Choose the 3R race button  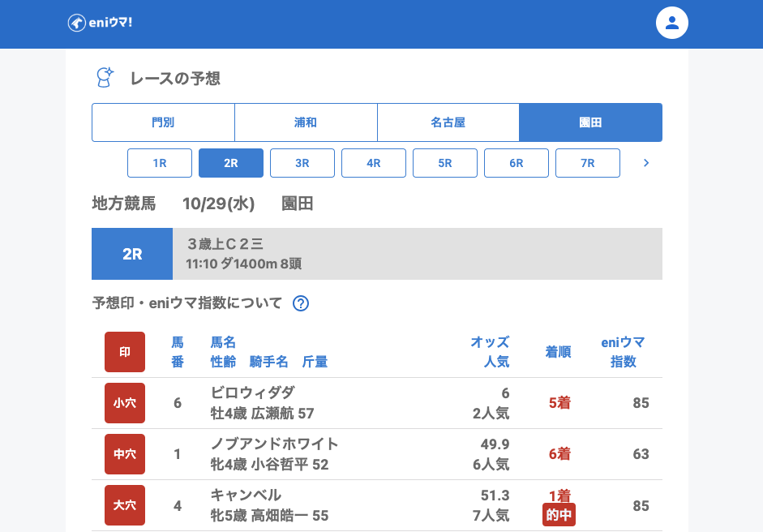tap(302, 163)
